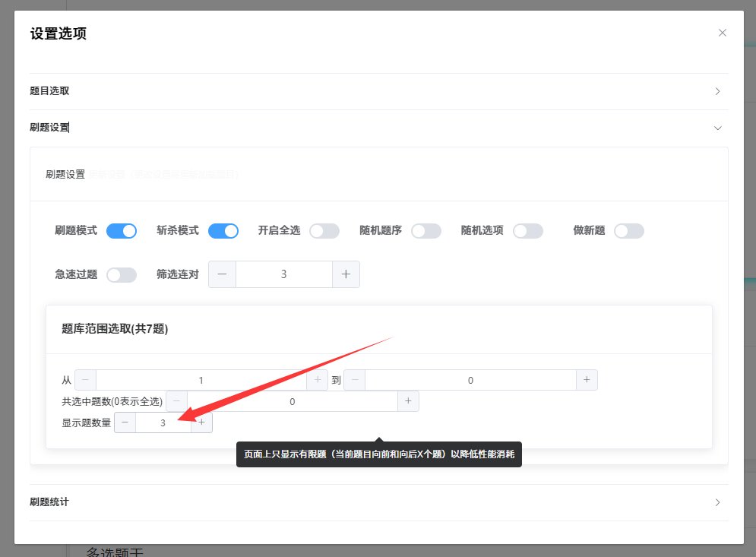Disable the 刷题模式 toggle switch
This screenshot has height=557, width=756.
(122, 230)
